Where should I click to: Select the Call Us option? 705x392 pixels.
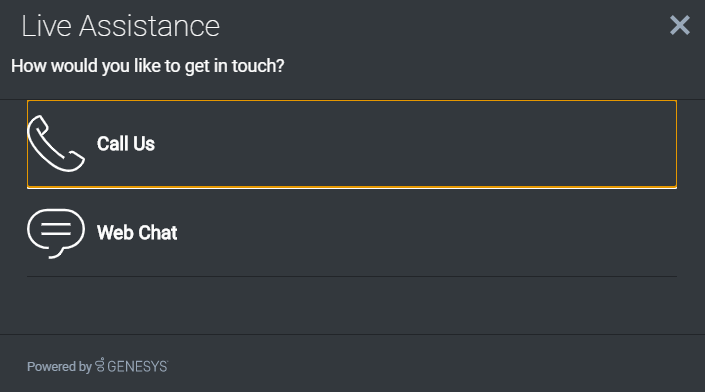pyautogui.click(x=352, y=144)
